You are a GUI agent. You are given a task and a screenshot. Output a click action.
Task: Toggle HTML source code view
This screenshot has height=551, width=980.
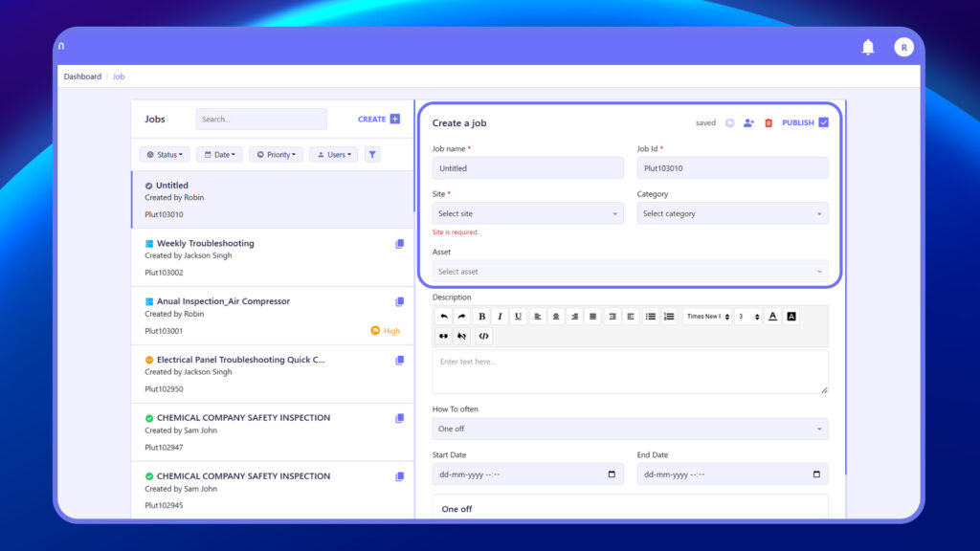[x=483, y=336]
